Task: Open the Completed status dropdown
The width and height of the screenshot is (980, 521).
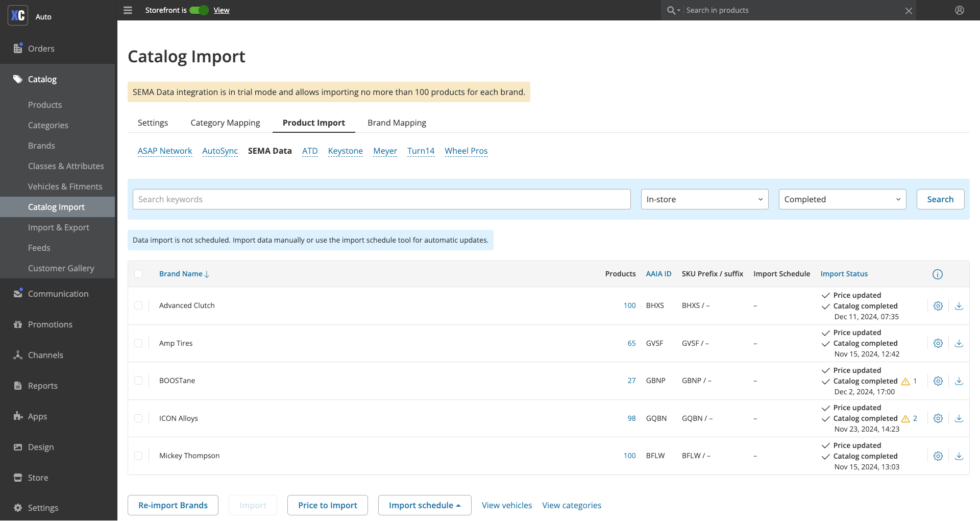Action: point(842,199)
